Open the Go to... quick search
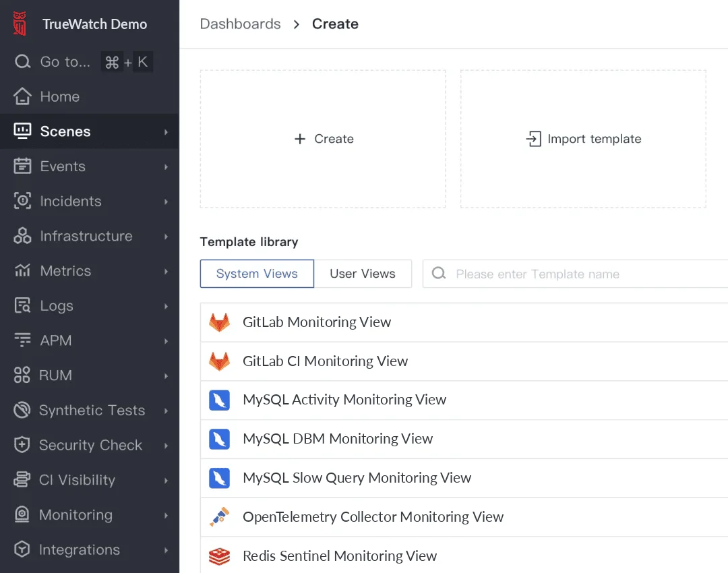 pos(84,61)
